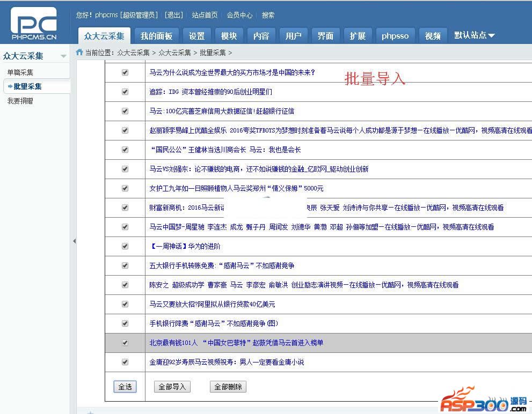Uncheck the 马云又要放大招 row checkbox
This screenshot has height=414, width=532.
(125, 304)
